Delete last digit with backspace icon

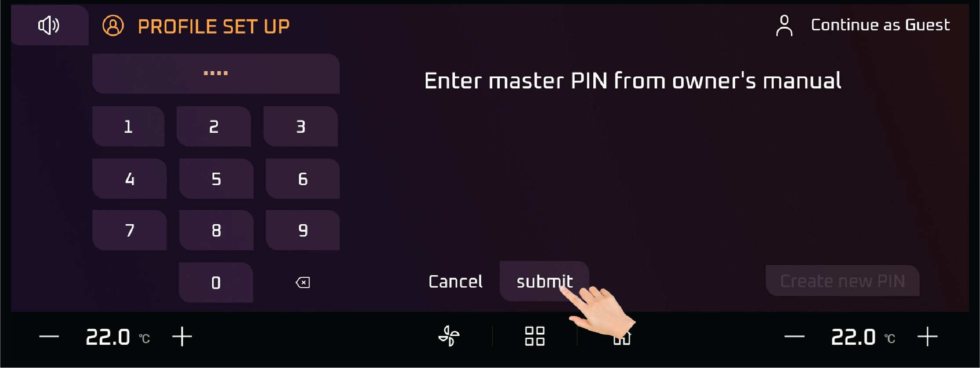click(303, 282)
